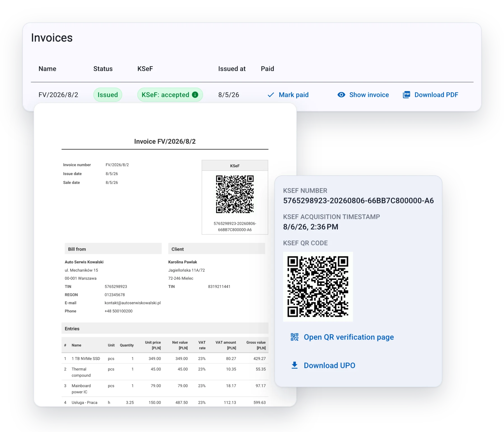The height and width of the screenshot is (432, 504).
Task: Click the checkmark icon beside Mark paid
Action: (271, 95)
